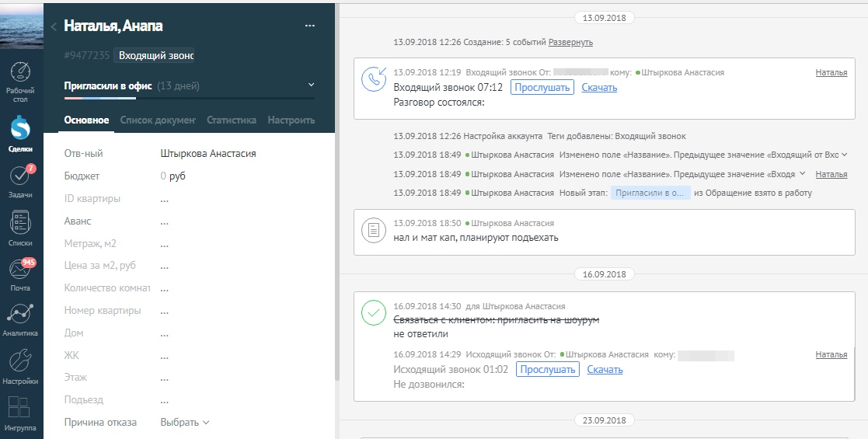Go back using arrow beside Наталья, Анапа
Screen dimensions: 868x439
click(x=54, y=26)
